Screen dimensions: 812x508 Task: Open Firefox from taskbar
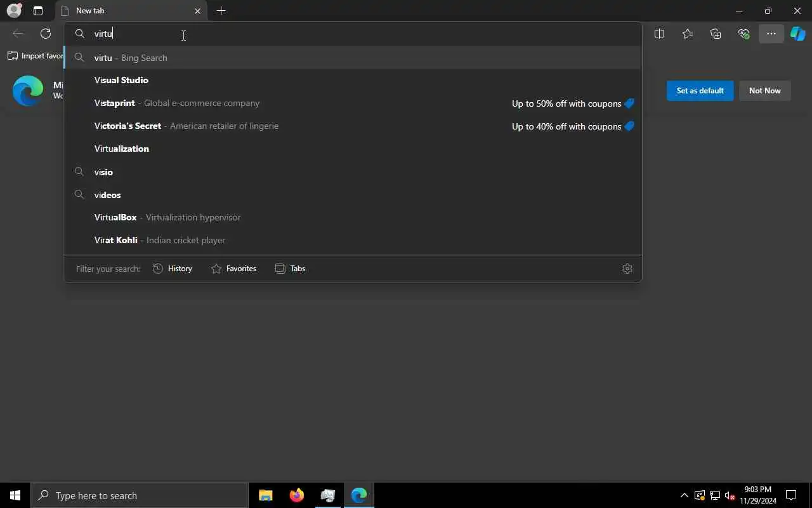297,495
